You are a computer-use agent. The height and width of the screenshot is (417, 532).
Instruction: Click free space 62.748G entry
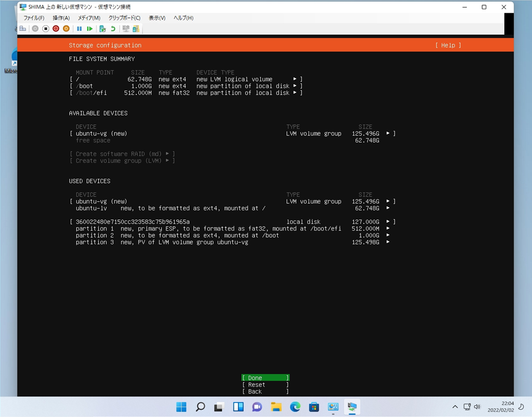[227, 140]
